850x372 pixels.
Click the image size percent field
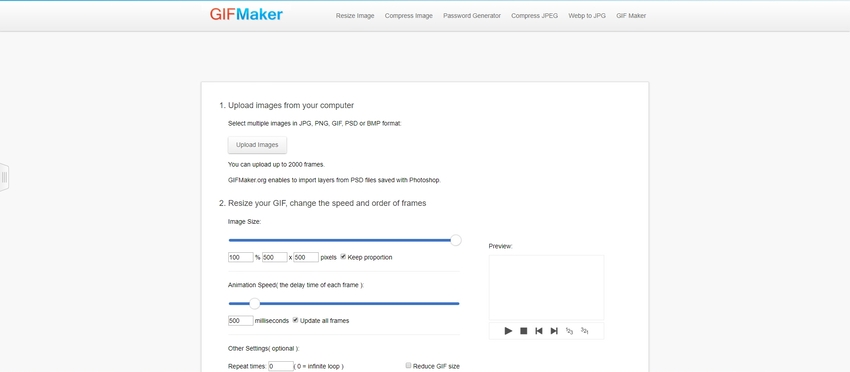pos(241,257)
